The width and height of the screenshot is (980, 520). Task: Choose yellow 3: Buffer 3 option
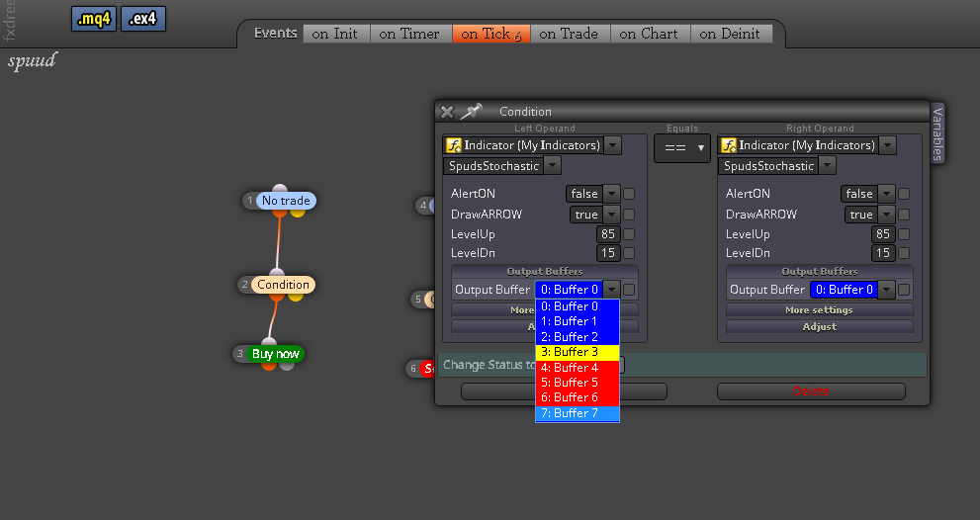click(578, 352)
